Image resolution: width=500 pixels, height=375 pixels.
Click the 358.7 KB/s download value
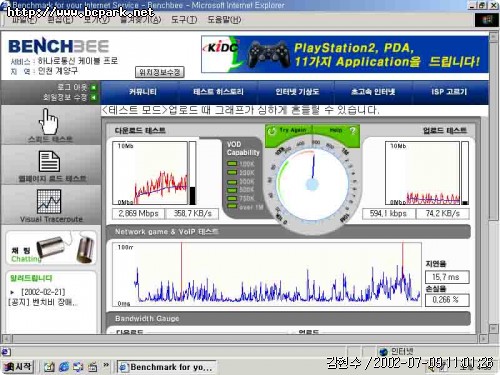click(x=192, y=214)
